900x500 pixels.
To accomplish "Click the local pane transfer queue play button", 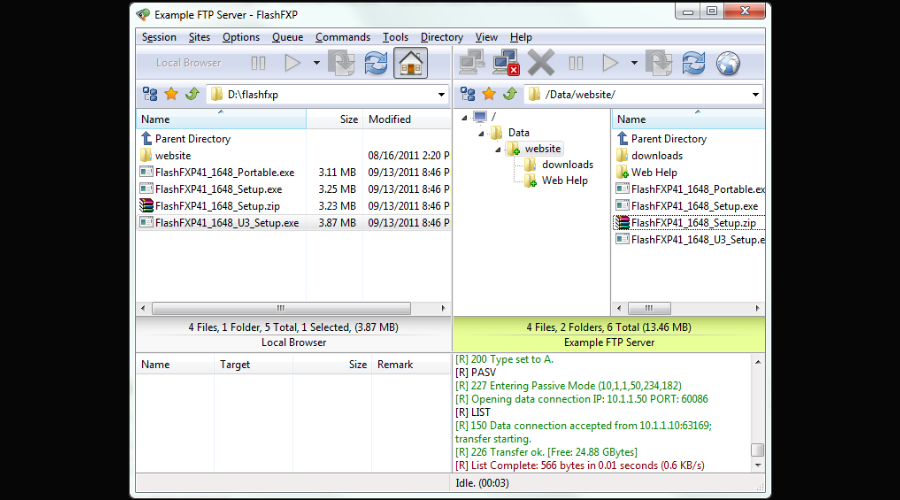I will 292,63.
